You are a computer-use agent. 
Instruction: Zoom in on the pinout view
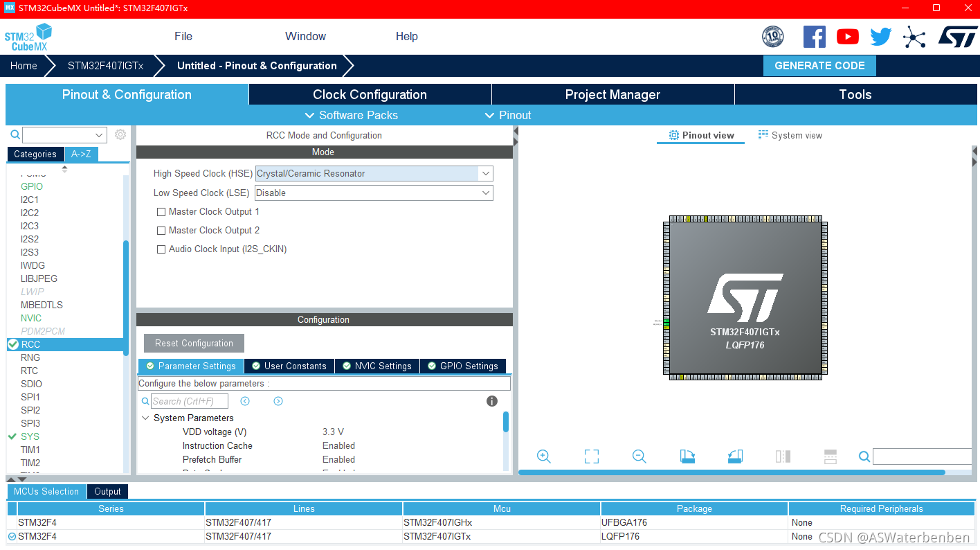point(544,456)
